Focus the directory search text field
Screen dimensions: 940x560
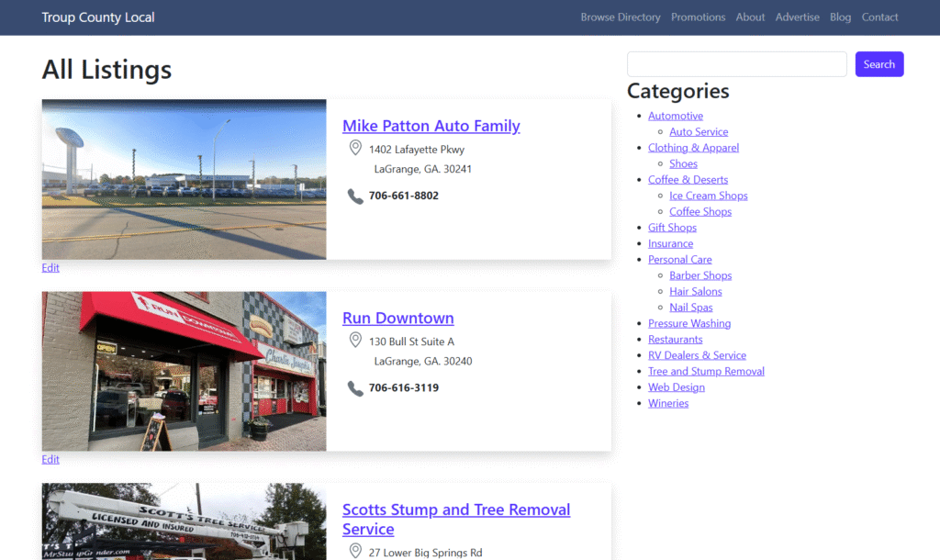[736, 64]
